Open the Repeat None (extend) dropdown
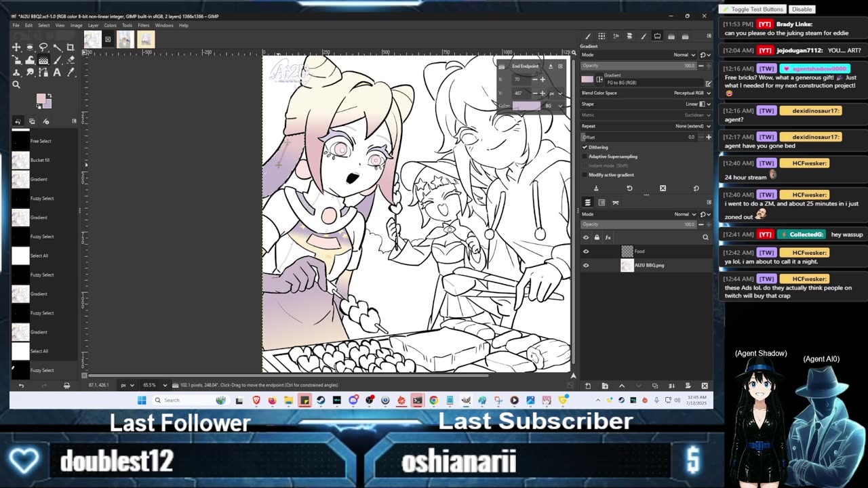The height and width of the screenshot is (488, 868). (x=646, y=126)
